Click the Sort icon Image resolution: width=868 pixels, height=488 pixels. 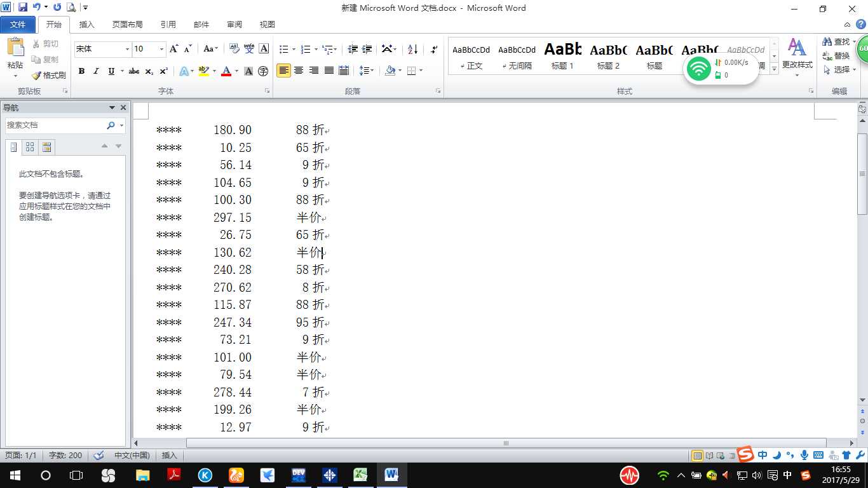pyautogui.click(x=412, y=49)
